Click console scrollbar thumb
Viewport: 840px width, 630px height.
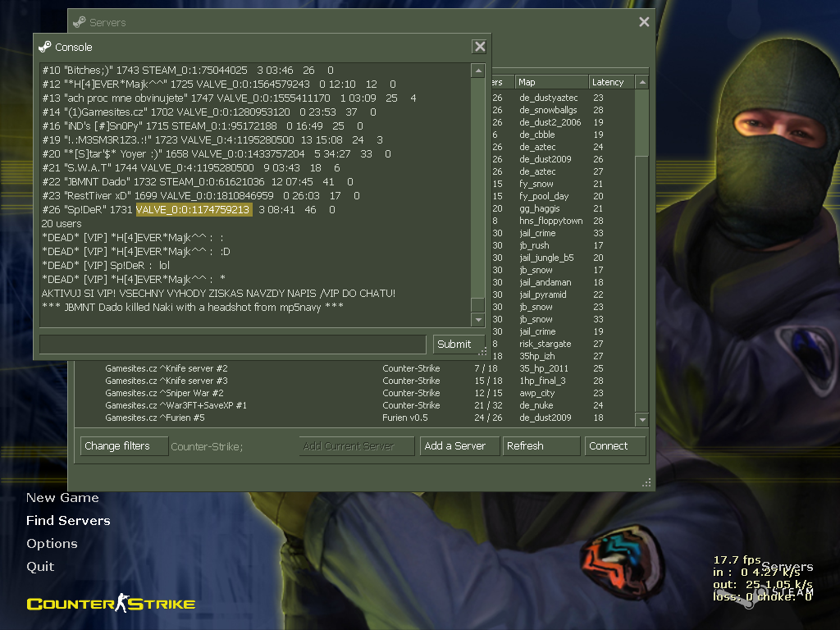[x=478, y=304]
